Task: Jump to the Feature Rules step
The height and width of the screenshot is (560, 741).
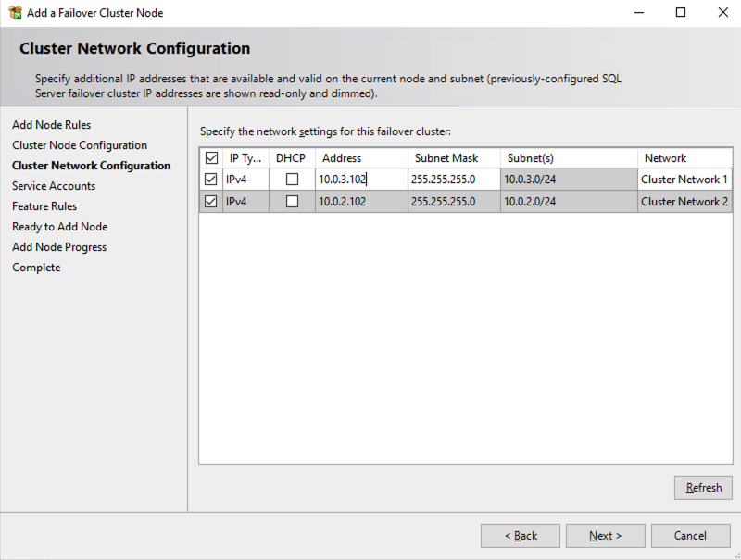Action: click(x=44, y=206)
